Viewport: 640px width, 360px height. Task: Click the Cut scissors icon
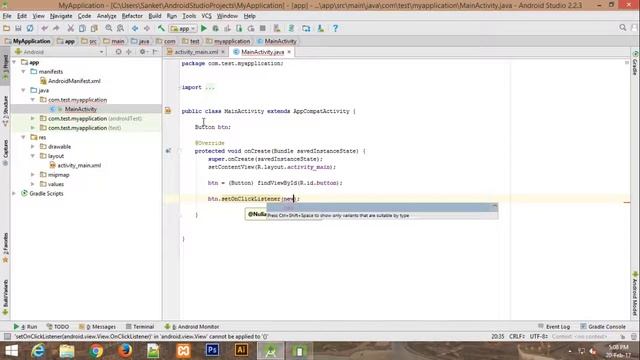(71, 28)
